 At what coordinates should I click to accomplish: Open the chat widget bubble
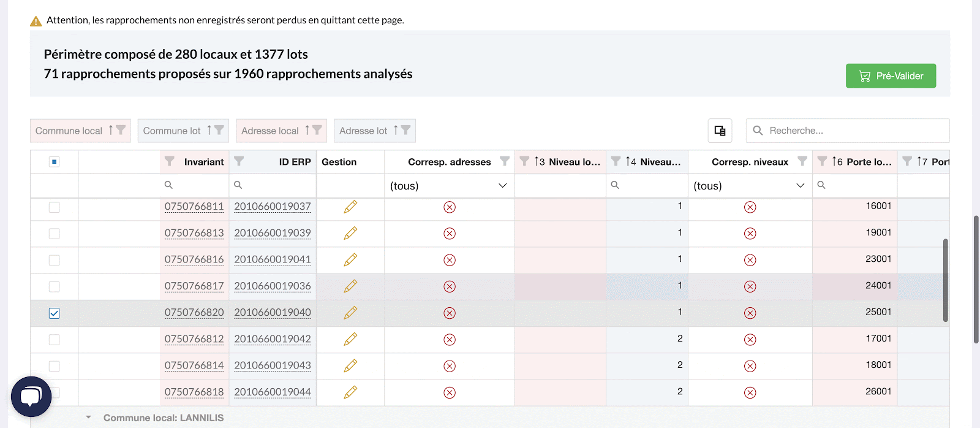tap(31, 397)
